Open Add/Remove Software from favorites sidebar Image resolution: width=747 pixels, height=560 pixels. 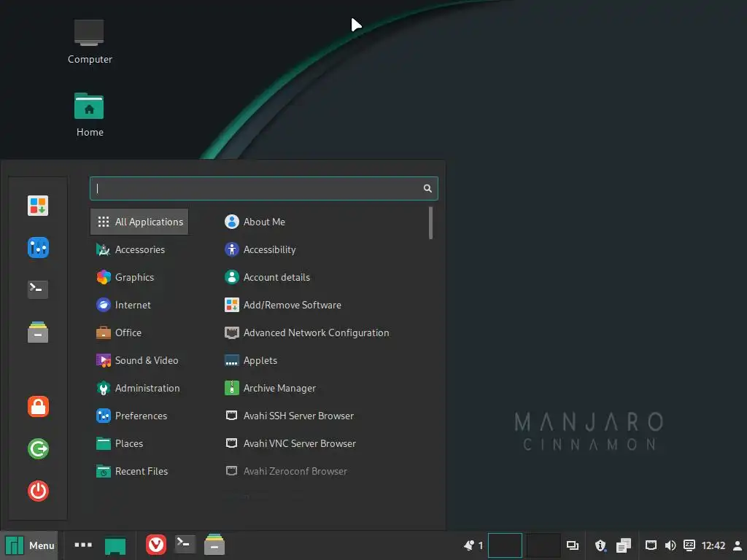[38, 206]
